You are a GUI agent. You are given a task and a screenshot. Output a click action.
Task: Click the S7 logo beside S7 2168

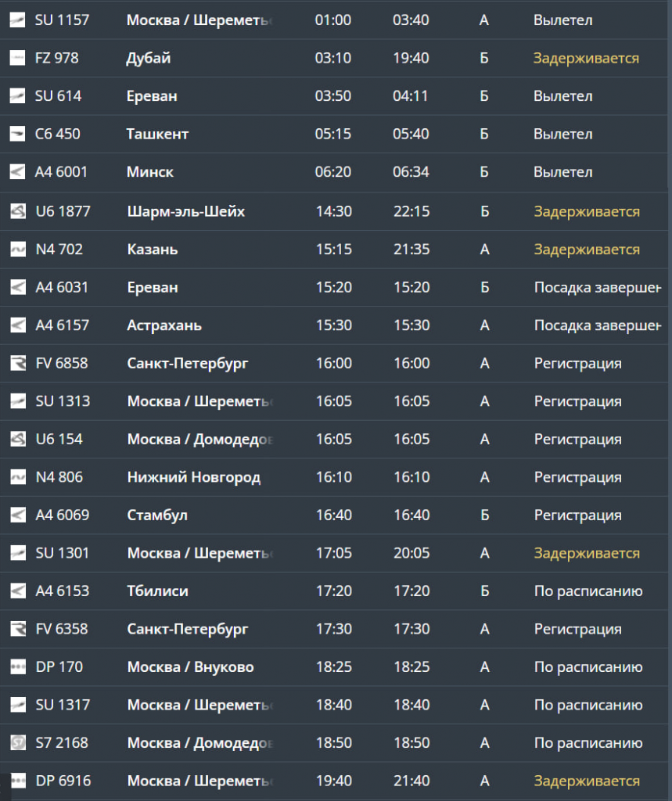(17, 743)
